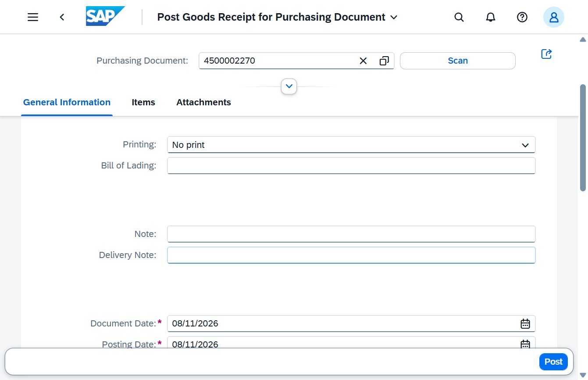
Task: Open the help question mark icon
Action: [522, 17]
